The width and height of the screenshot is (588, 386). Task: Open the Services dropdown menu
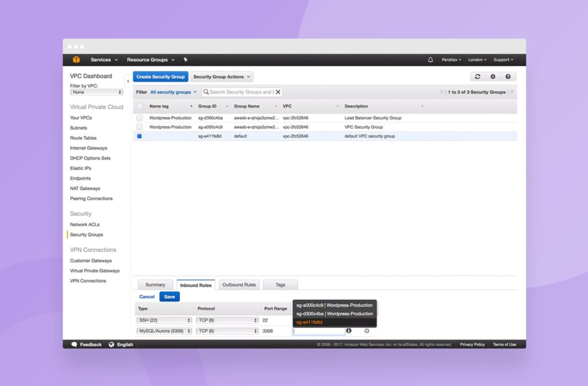pos(104,60)
